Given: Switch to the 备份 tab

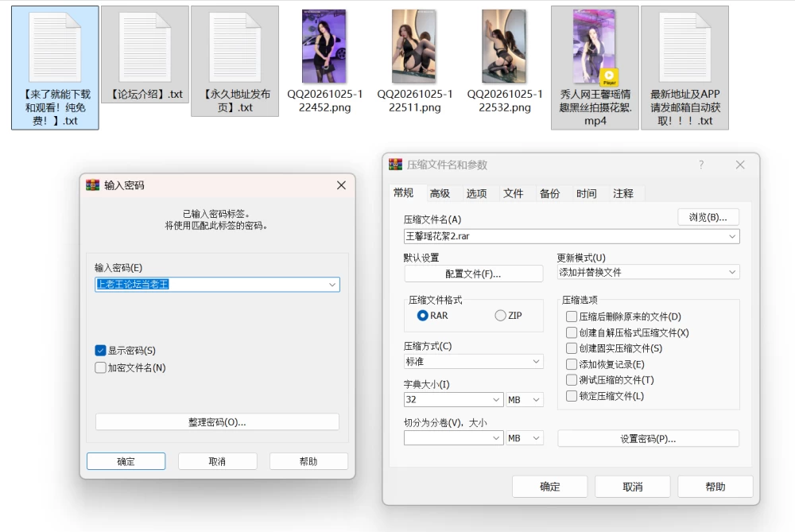Looking at the screenshot, I should pyautogui.click(x=549, y=193).
